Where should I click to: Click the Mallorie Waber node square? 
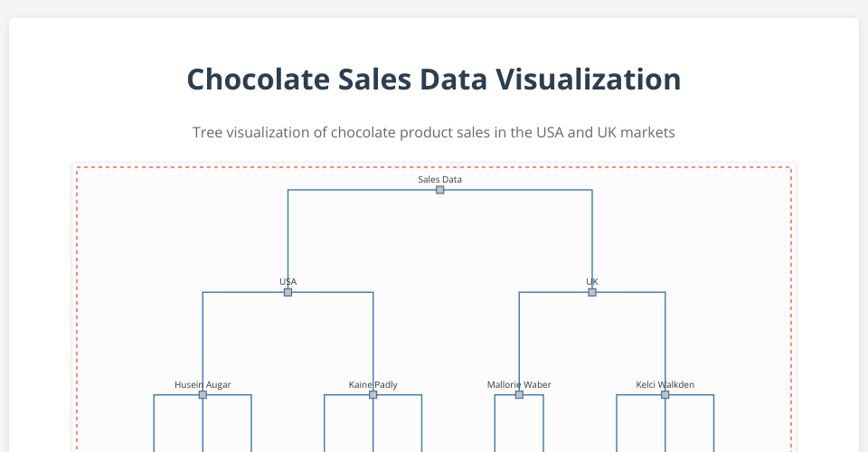point(519,395)
